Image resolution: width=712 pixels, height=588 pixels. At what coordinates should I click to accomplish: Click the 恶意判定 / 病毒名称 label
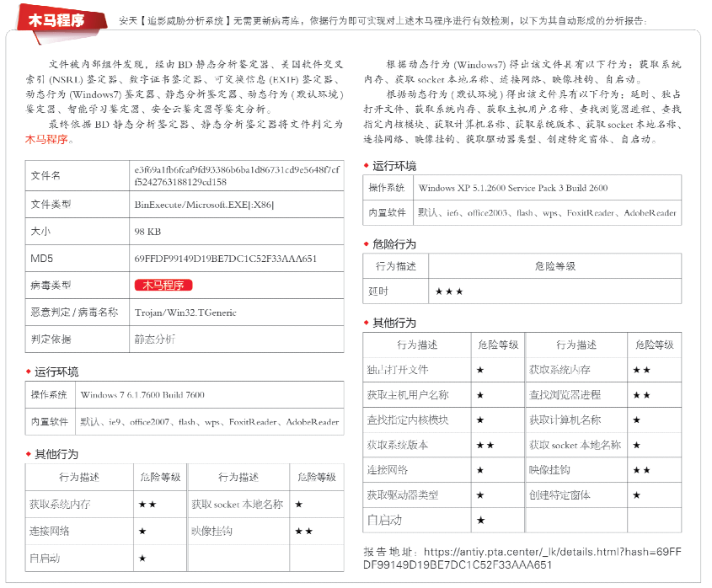pos(74,313)
